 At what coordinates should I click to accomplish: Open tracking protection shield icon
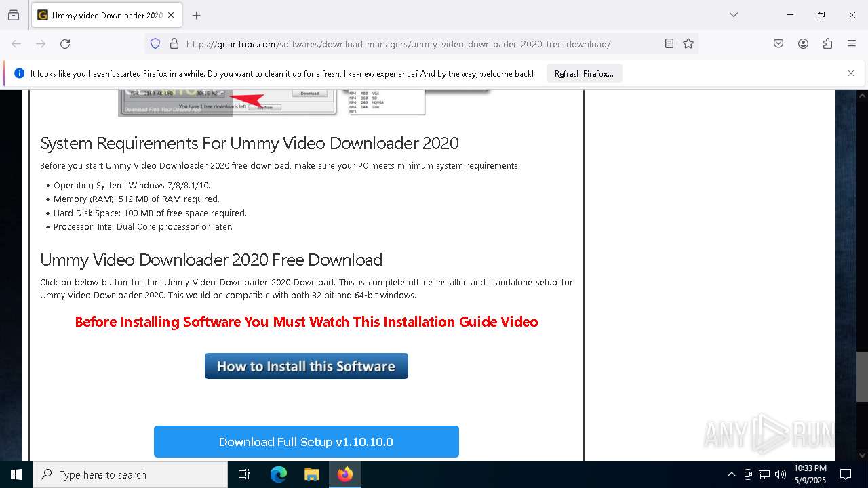155,44
